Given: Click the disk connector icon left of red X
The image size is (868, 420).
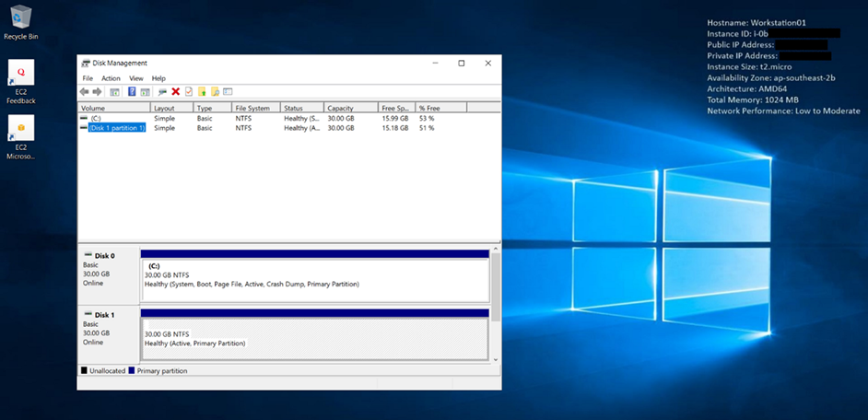Looking at the screenshot, I should 163,92.
